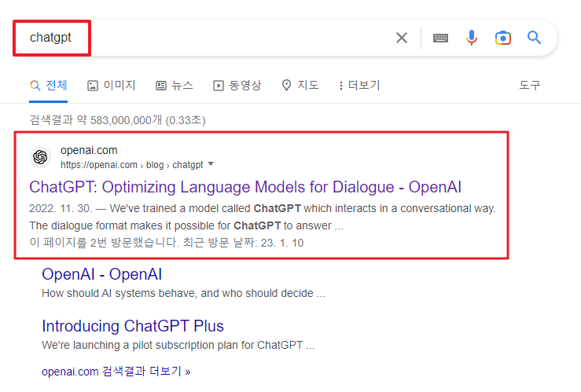Expand the 더보기 menu

point(359,86)
